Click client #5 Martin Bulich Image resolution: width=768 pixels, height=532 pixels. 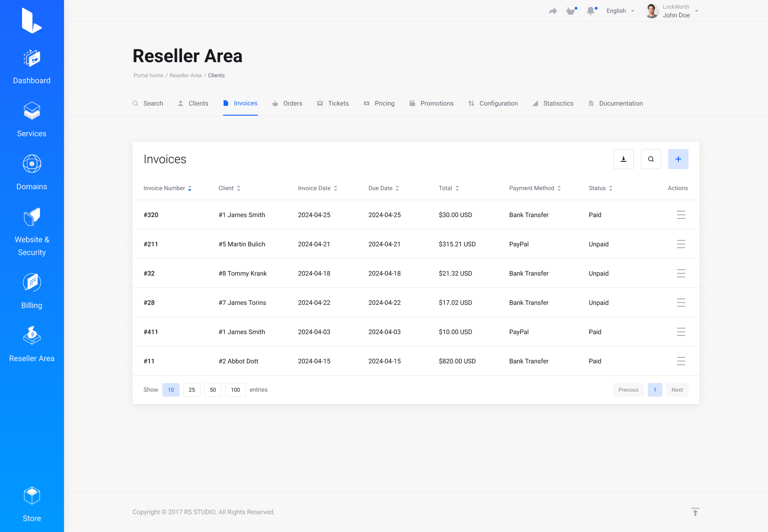click(242, 244)
